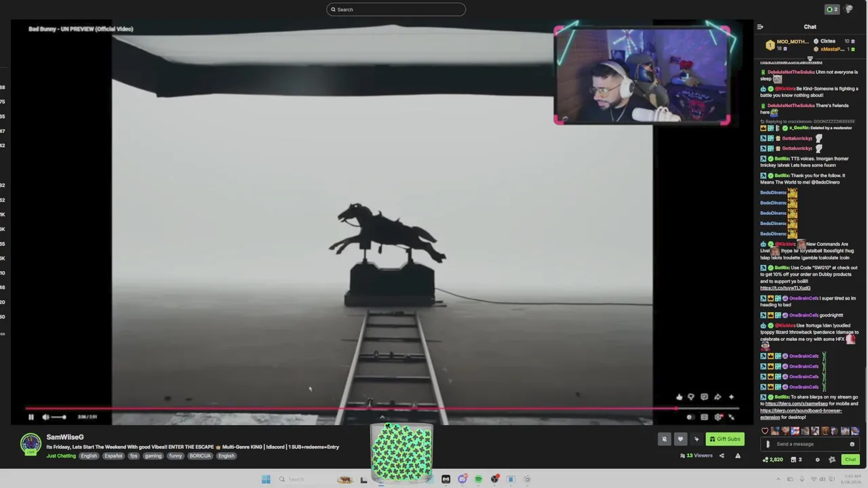Open chat settings gear
This screenshot has height=488, width=868.
(817, 460)
